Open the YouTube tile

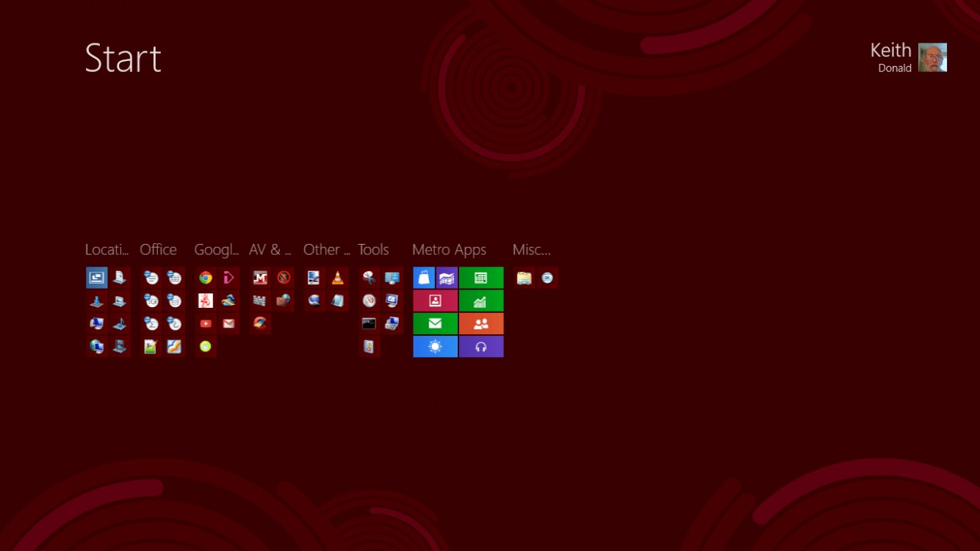[206, 323]
